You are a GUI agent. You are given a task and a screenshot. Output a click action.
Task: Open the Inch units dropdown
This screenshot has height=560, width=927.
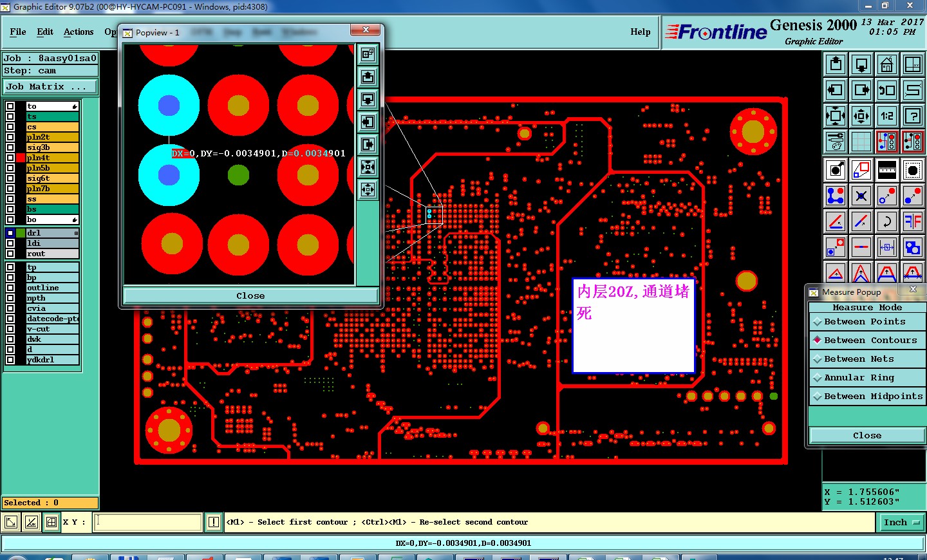(902, 523)
